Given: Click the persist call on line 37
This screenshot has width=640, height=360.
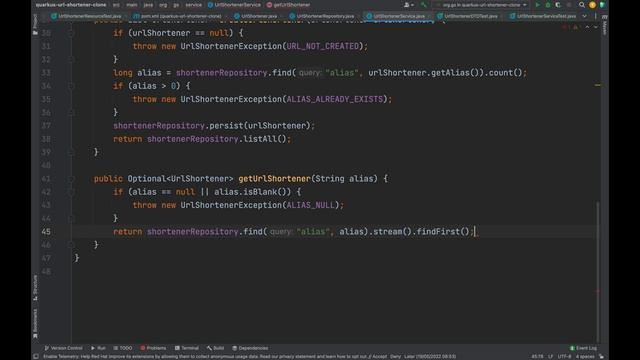Looking at the screenshot, I should tap(226, 126).
